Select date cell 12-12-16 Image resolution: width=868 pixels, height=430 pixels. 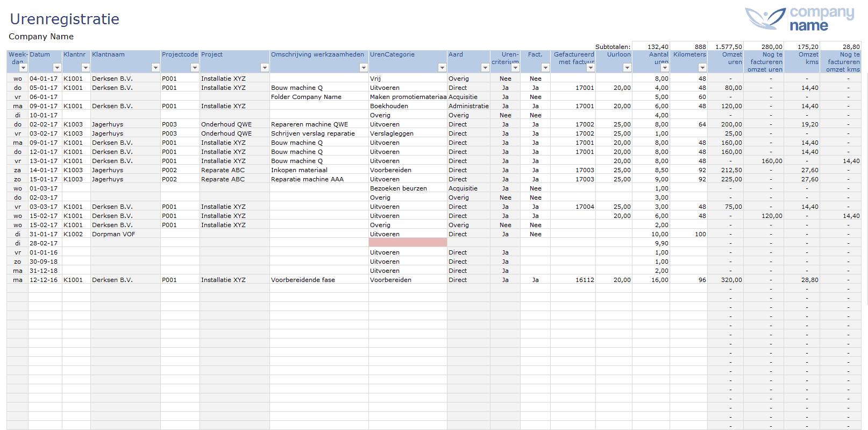(45, 280)
